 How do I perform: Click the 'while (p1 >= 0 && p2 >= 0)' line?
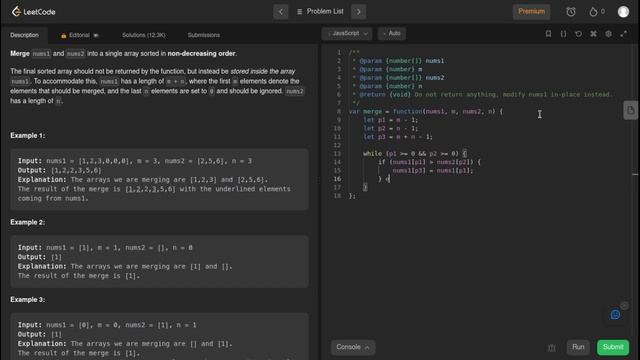coord(415,153)
